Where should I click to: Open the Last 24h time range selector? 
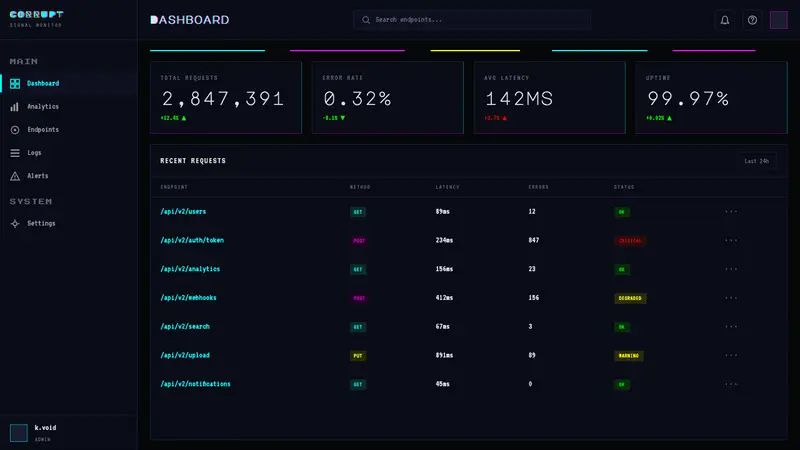coord(757,161)
